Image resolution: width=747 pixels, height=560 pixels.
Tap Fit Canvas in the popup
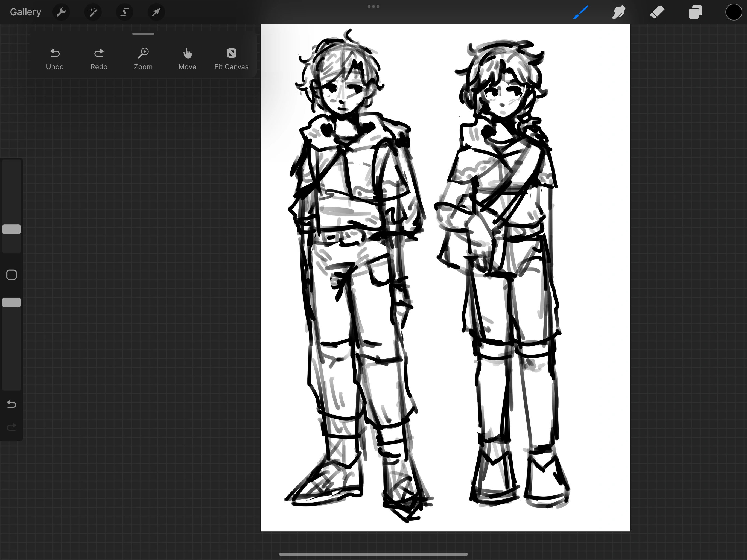[x=231, y=58]
